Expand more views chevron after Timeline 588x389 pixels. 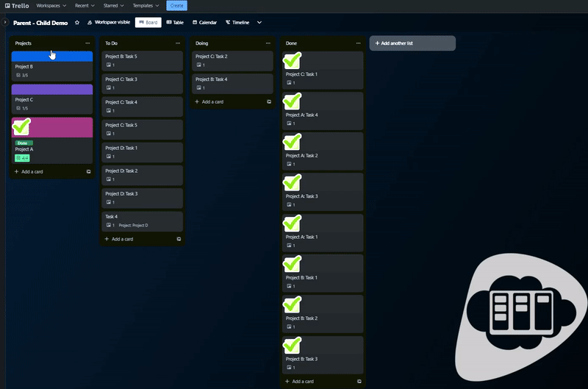[259, 23]
